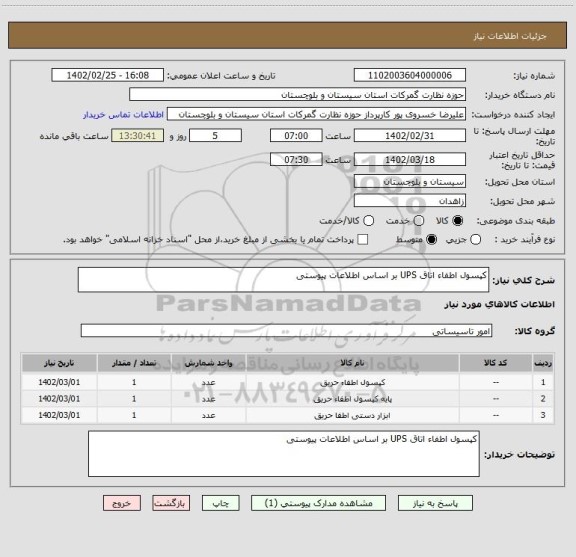Click the buyer organization name field
The image size is (576, 557).
pyautogui.click(x=298, y=94)
